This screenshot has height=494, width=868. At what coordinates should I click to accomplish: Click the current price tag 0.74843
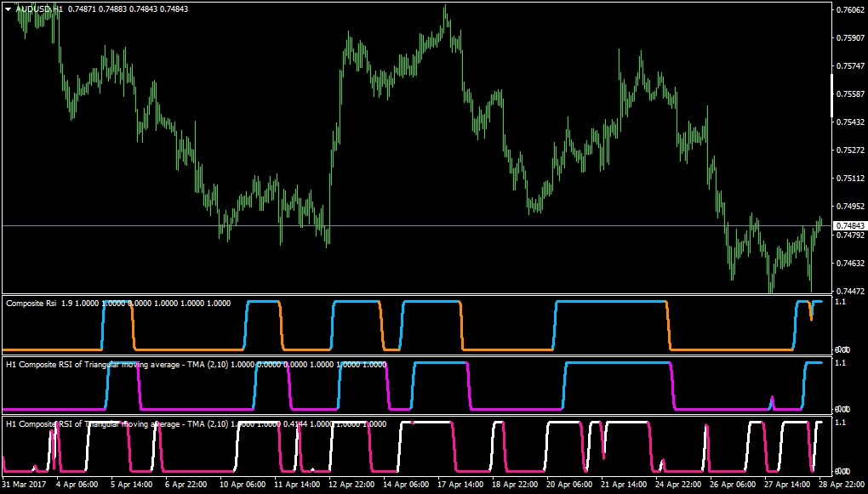850,225
